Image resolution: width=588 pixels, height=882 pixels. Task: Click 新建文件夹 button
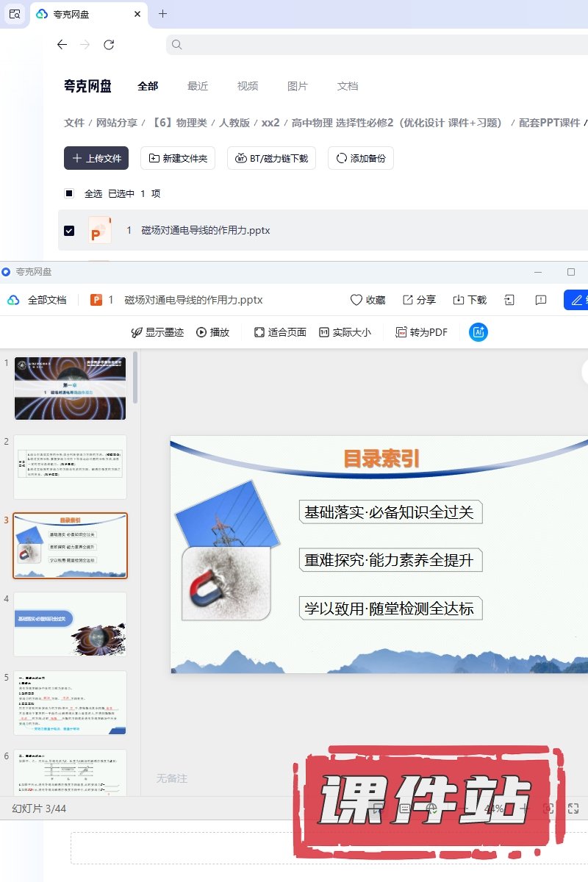(x=178, y=158)
